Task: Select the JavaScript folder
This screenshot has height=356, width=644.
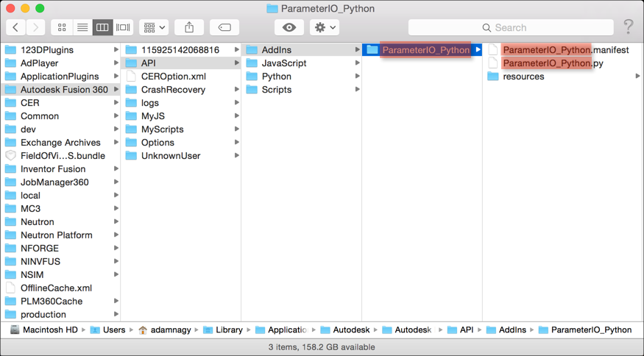Action: [x=283, y=63]
